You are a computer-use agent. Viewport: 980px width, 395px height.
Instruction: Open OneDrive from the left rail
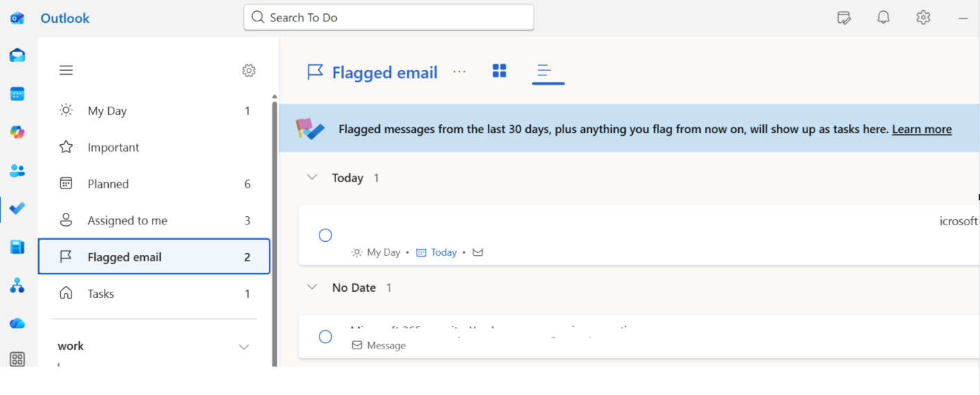click(17, 324)
